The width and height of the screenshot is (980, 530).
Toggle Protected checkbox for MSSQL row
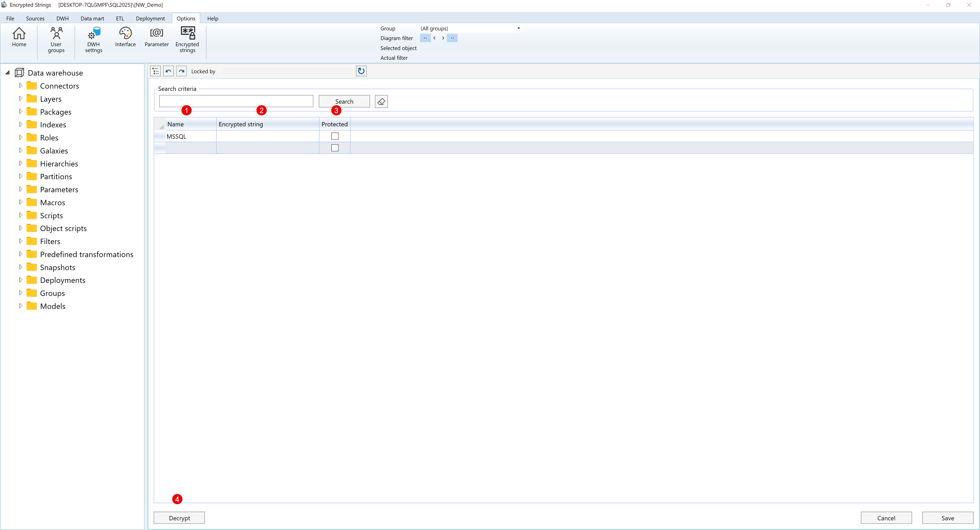click(335, 136)
